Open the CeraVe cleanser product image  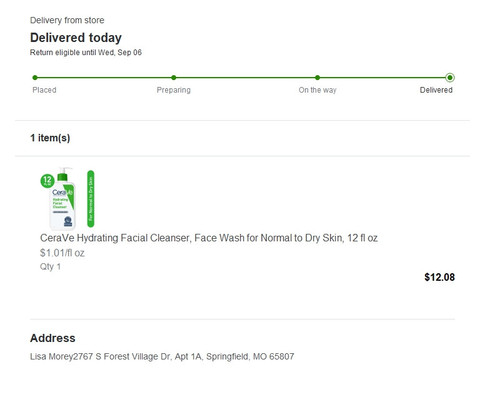[x=67, y=199]
